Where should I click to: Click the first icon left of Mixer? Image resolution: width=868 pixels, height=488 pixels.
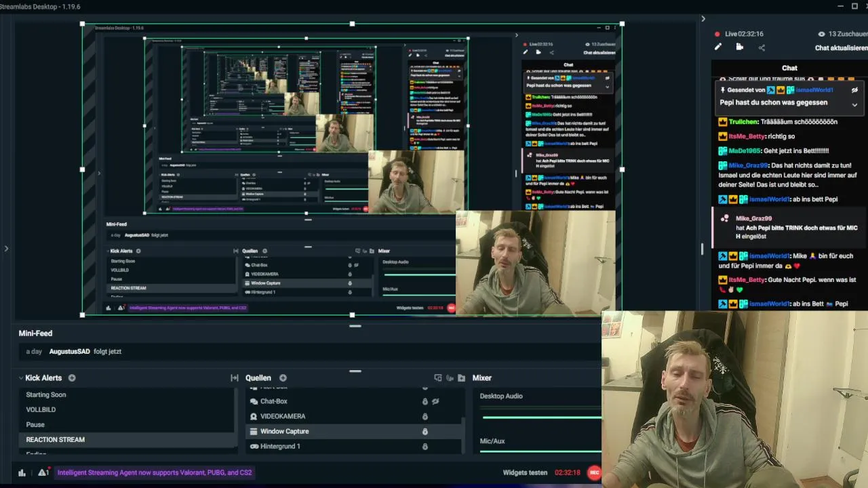438,378
